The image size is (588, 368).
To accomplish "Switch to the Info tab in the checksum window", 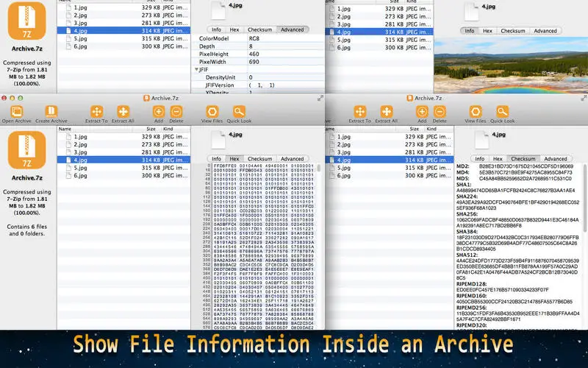I will (480, 159).
